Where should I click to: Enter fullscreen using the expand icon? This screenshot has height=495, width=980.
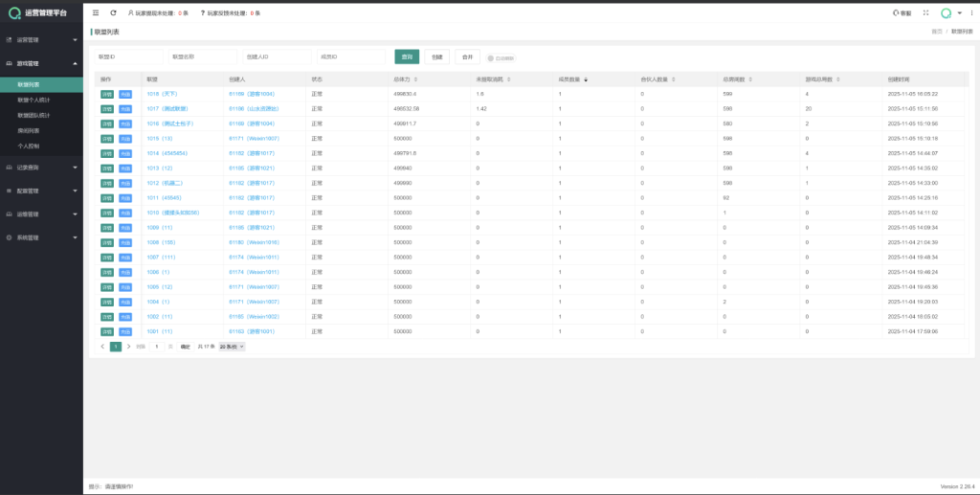[925, 12]
